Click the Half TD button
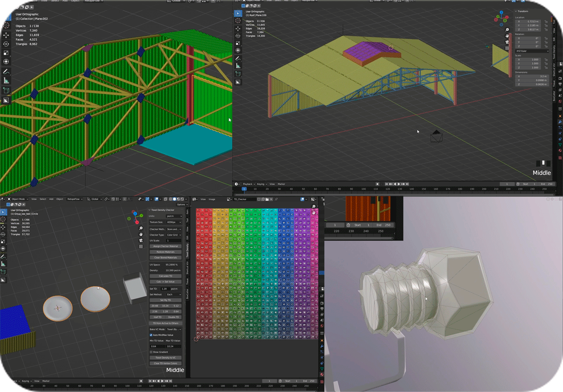This screenshot has width=563, height=392. coord(158,317)
